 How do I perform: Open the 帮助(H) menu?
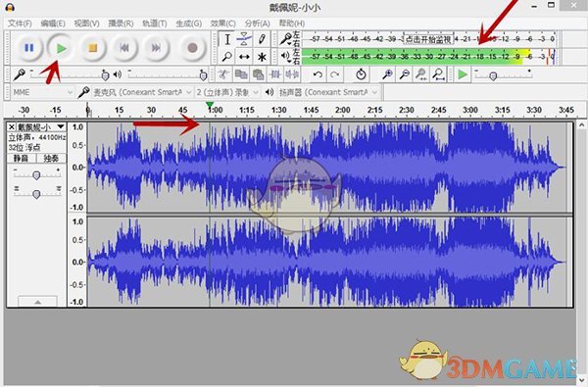click(292, 24)
